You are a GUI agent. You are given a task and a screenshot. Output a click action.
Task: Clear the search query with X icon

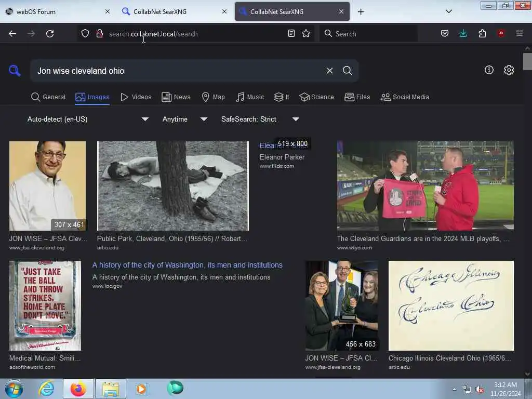click(329, 71)
